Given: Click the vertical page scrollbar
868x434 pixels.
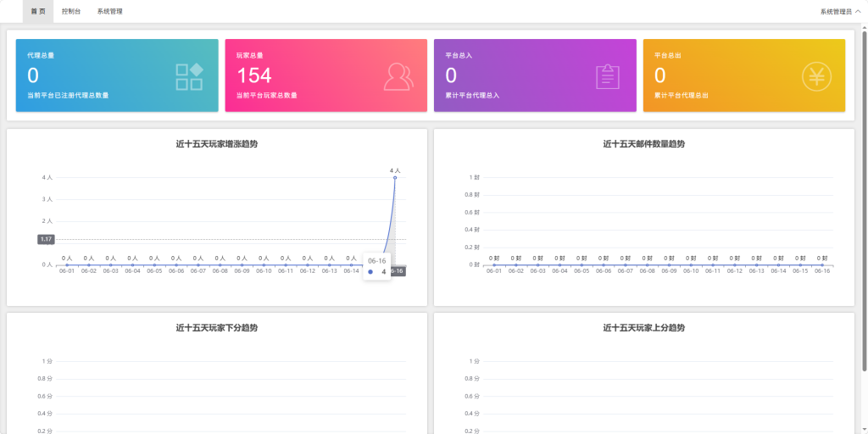Looking at the screenshot, I should [x=865, y=201].
